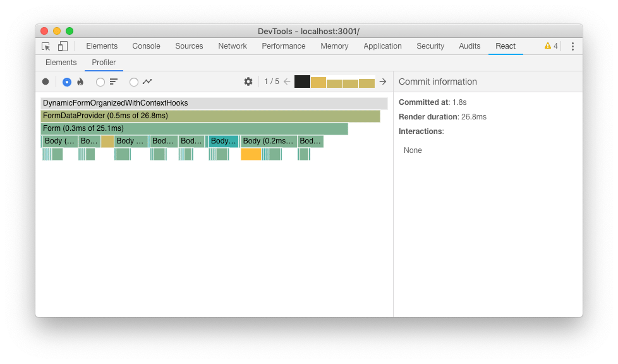
Task: Open the Elements sub-tab under React
Action: point(61,63)
